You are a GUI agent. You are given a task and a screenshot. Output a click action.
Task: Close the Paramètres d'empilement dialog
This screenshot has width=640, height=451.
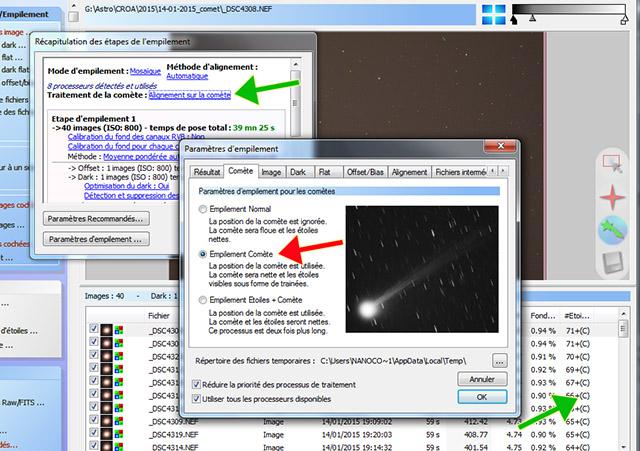tap(501, 146)
